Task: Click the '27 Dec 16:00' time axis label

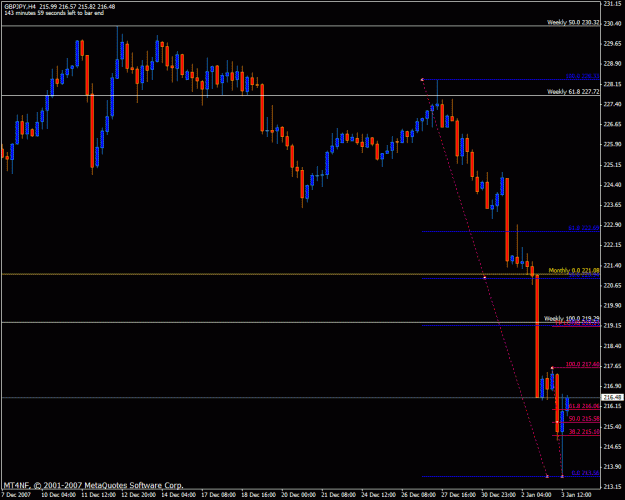Action: click(x=458, y=495)
